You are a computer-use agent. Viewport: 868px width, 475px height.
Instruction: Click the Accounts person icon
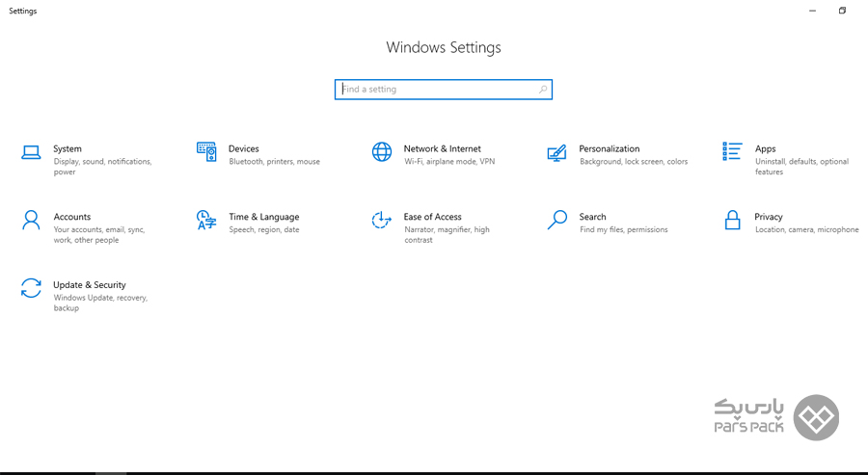pos(31,220)
